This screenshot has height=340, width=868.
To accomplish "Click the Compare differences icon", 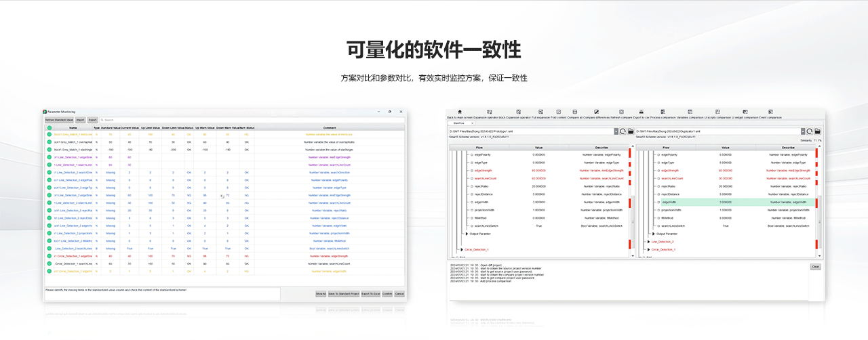I will click(x=595, y=112).
